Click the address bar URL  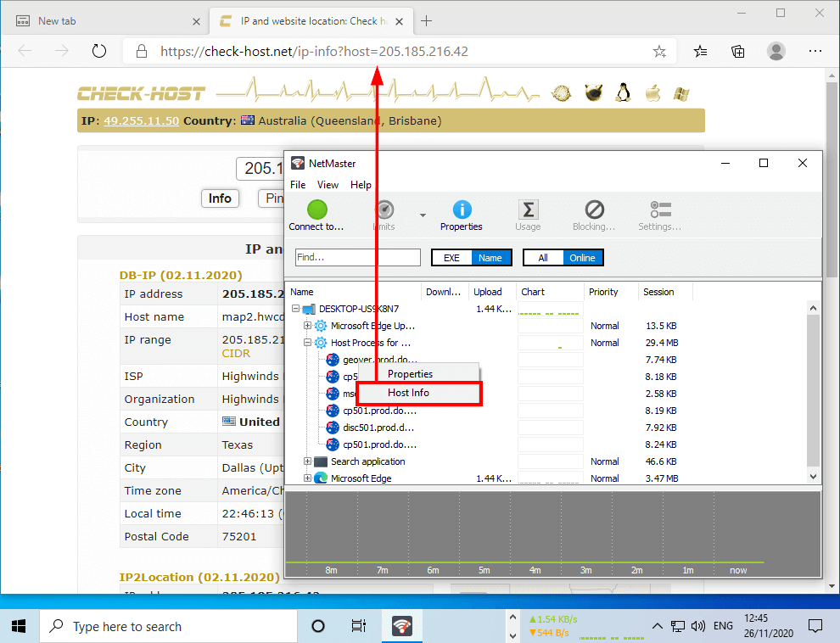pyautogui.click(x=315, y=52)
